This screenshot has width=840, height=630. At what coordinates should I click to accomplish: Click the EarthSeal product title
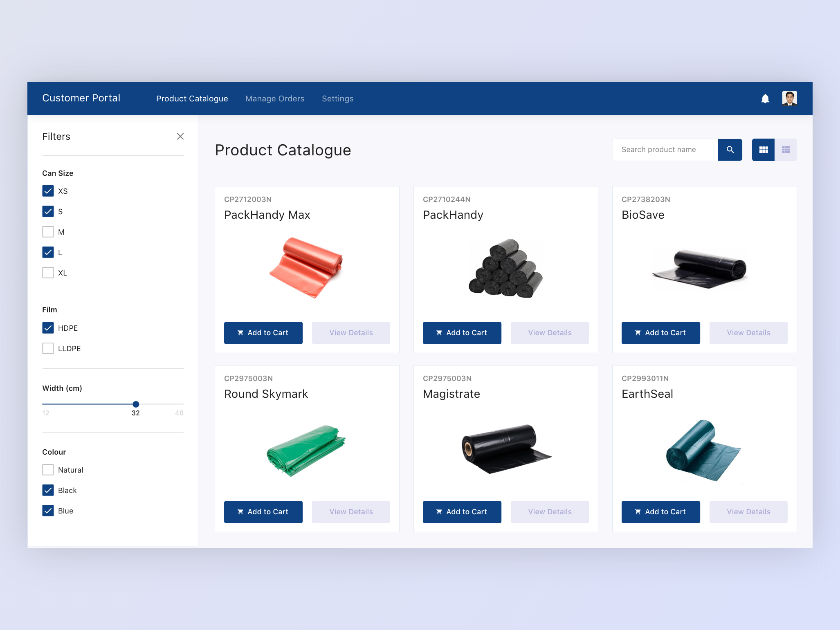point(647,394)
